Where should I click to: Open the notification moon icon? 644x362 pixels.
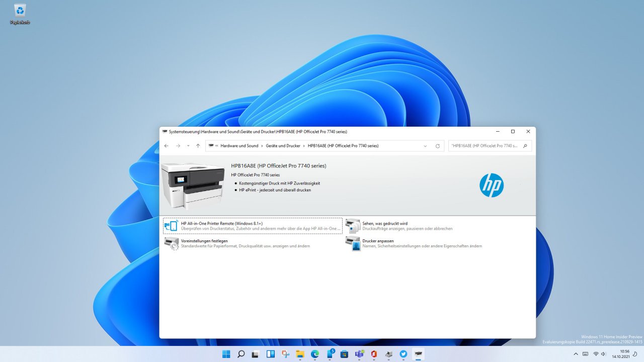(635, 354)
